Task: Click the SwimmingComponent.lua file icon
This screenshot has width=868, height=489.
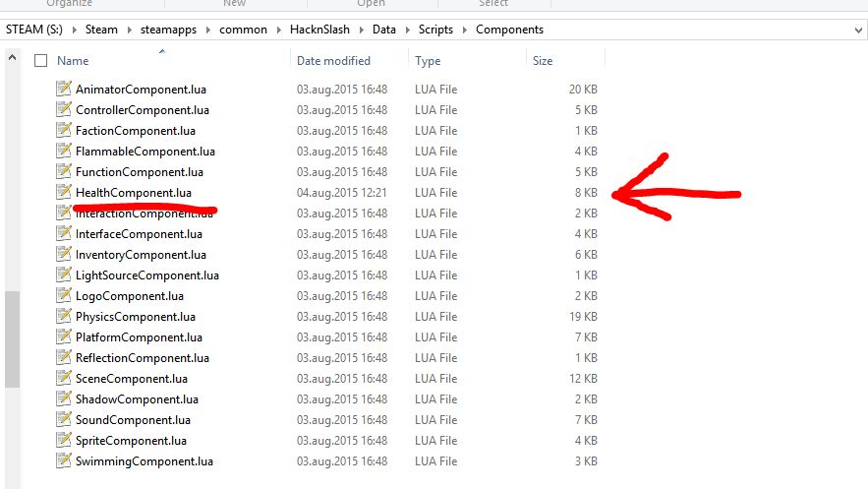Action: point(64,460)
